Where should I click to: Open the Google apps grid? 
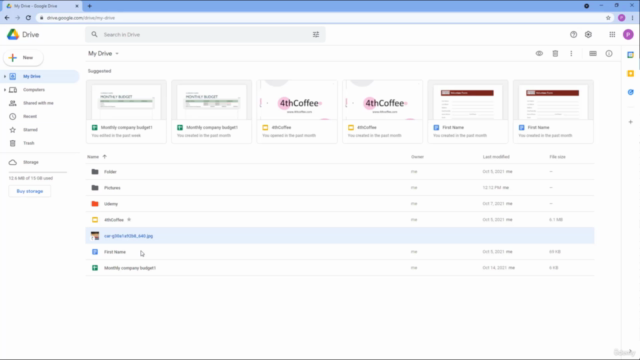[612, 35]
